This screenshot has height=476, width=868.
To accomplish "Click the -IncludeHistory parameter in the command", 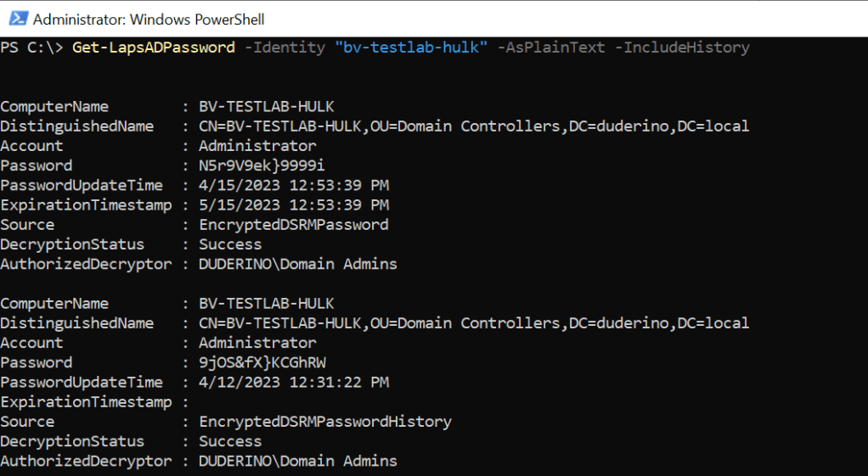I will point(686,48).
